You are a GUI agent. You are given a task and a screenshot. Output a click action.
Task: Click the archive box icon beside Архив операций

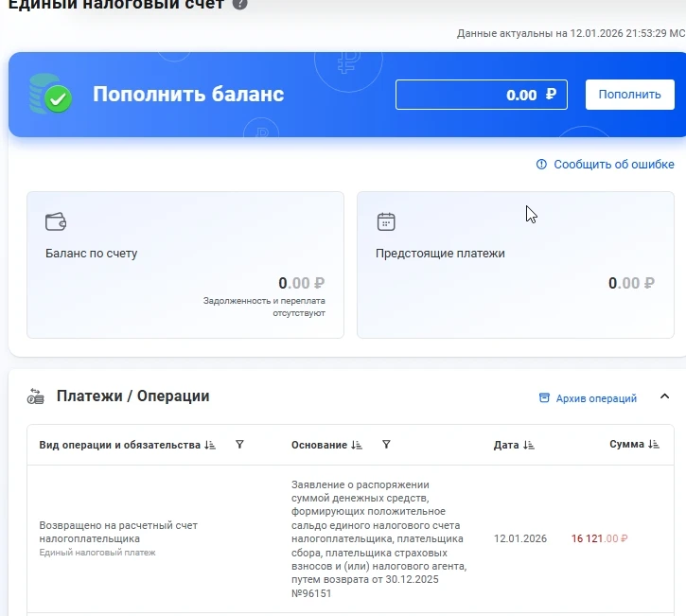pos(544,397)
